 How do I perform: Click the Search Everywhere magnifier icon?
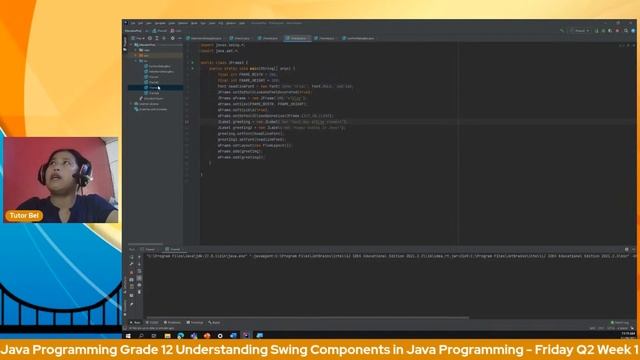626,31
